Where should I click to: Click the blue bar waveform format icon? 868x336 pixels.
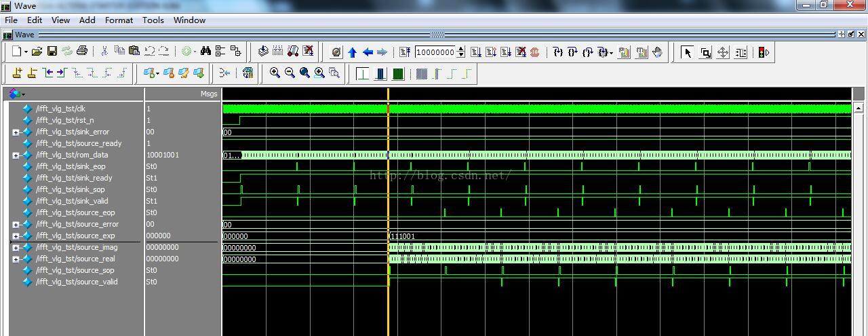(380, 73)
